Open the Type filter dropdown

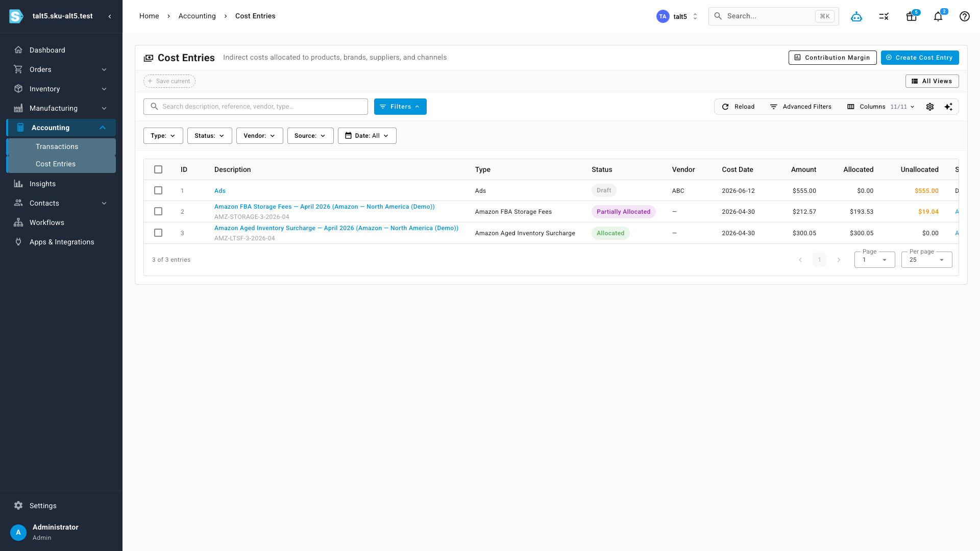click(x=163, y=136)
